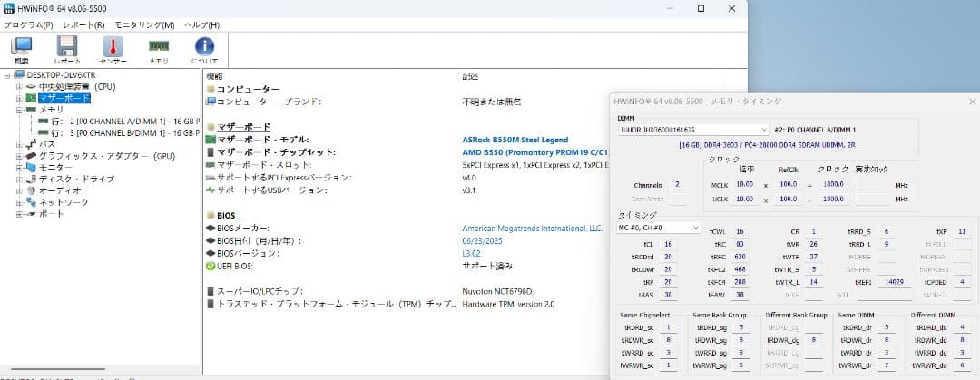The height and width of the screenshot is (380, 980).
Task: Select memory row 2 CHANNEL A/DIMM 1
Action: [125, 122]
